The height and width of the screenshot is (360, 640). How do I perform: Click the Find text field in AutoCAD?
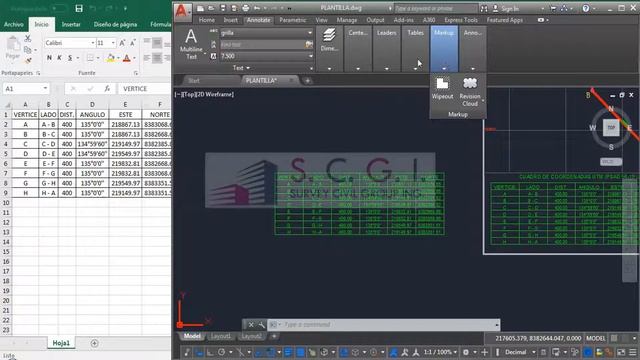point(263,44)
